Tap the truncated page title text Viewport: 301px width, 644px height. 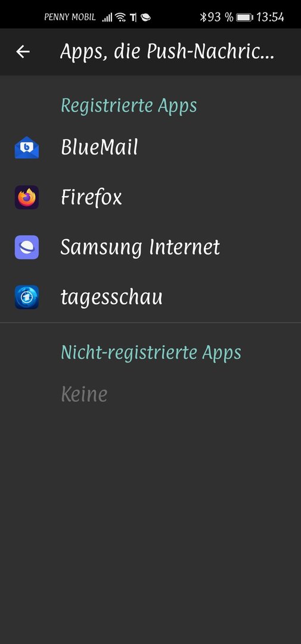tap(167, 52)
